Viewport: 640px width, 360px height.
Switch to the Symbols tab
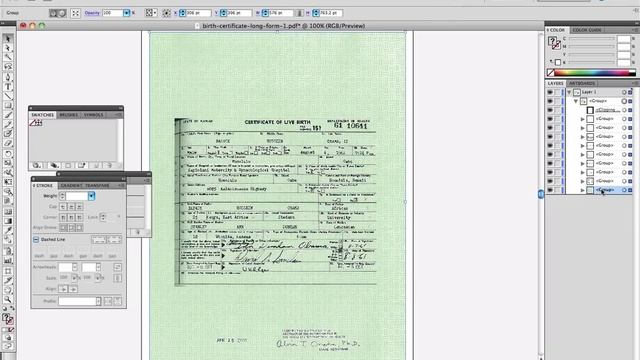coord(93,115)
